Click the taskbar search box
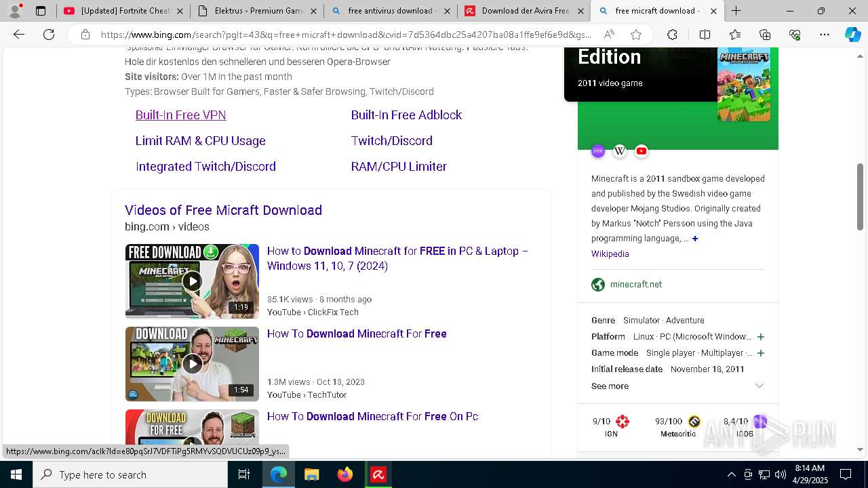Viewport: 868px width, 488px height. click(x=130, y=474)
